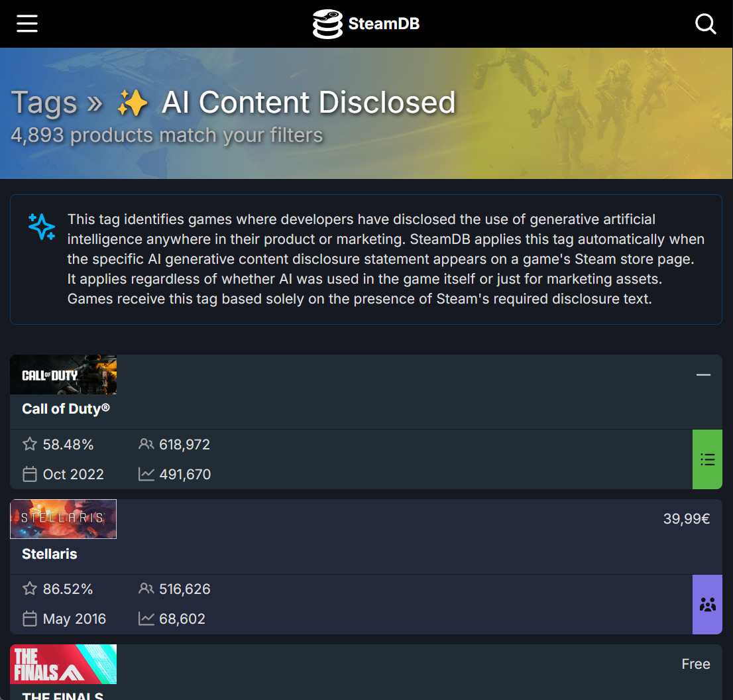The image size is (733, 700).
Task: Click Call of Duty players icon
Action: tap(146, 443)
